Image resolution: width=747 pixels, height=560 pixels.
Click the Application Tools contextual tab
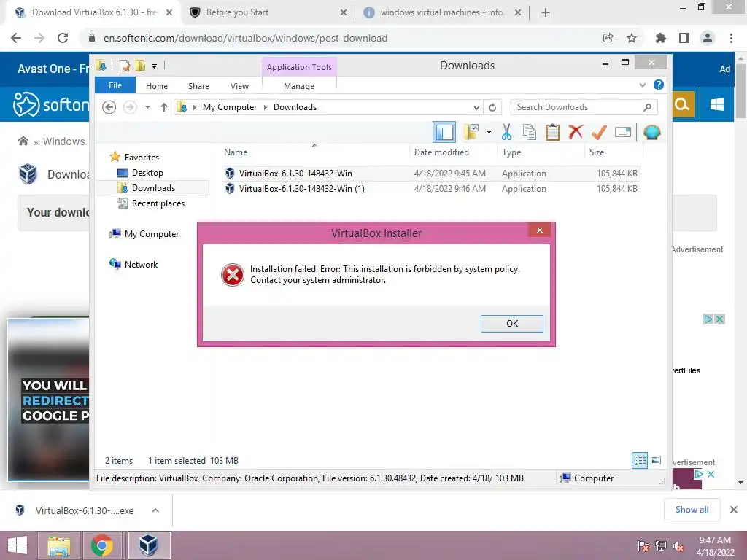299,67
